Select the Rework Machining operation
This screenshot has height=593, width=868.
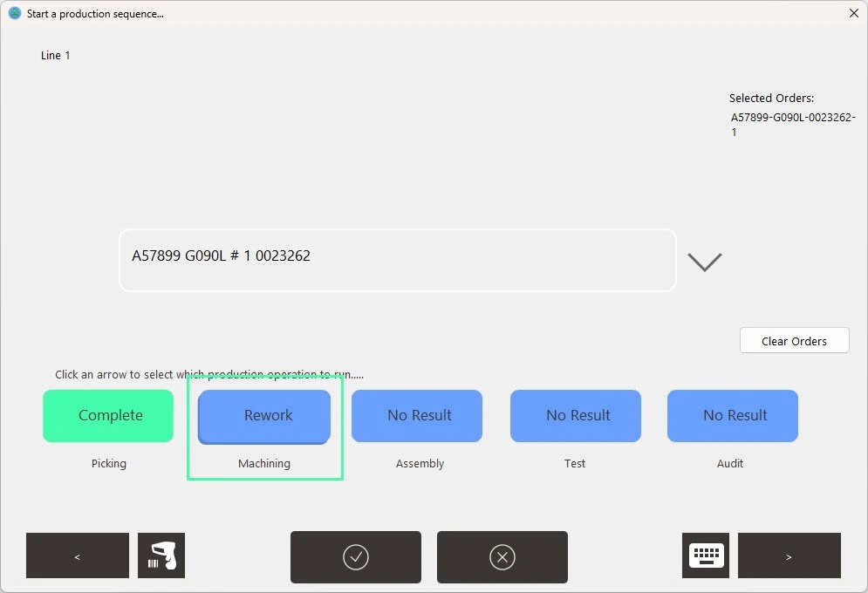point(264,415)
